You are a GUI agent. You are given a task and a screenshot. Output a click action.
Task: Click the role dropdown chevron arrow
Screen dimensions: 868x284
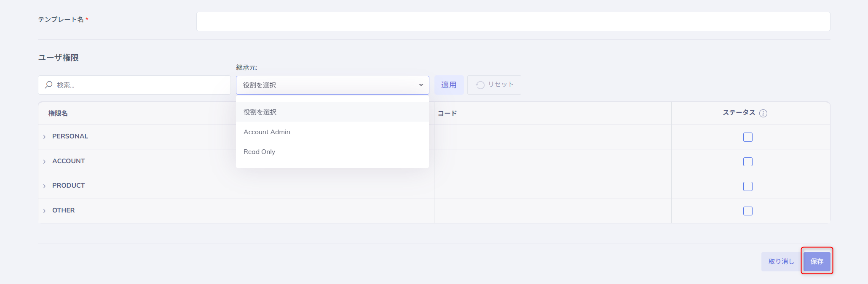(421, 85)
